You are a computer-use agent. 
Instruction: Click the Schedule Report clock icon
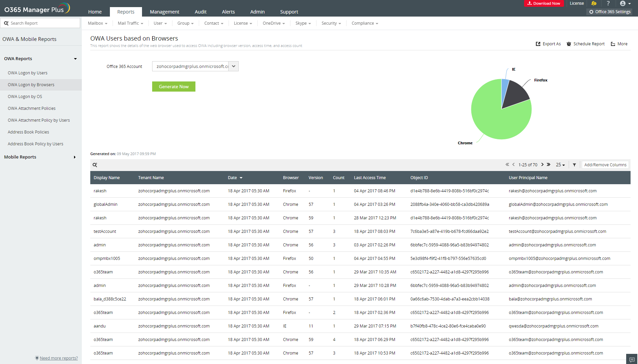[569, 44]
